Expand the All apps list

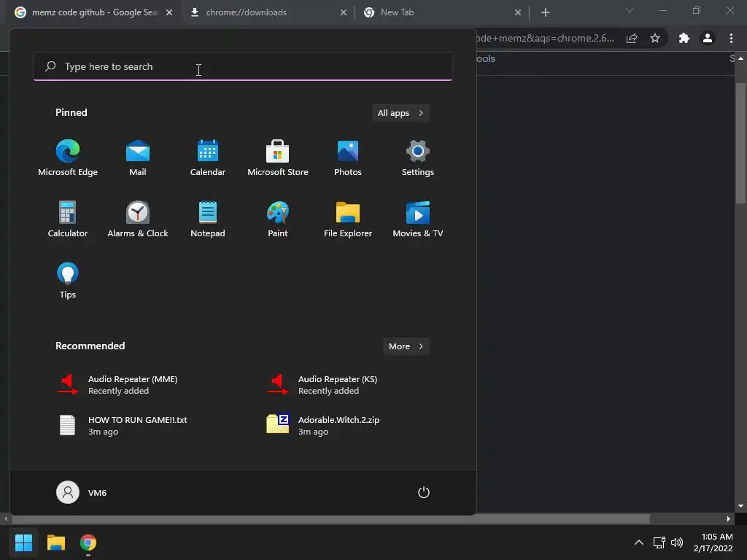(x=400, y=113)
